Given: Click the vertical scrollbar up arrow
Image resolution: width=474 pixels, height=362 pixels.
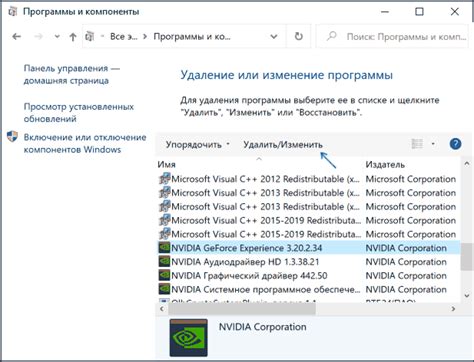Looking at the screenshot, I should pyautogui.click(x=467, y=164).
